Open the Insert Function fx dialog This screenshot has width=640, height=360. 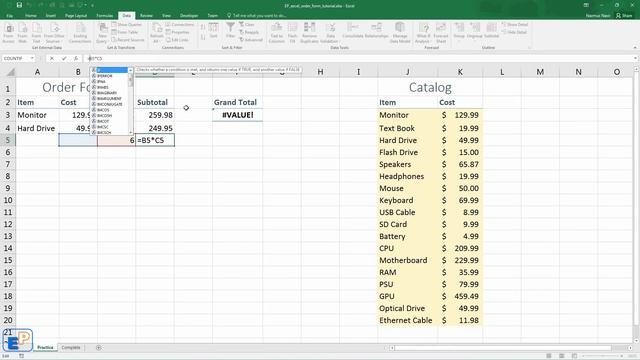76,58
